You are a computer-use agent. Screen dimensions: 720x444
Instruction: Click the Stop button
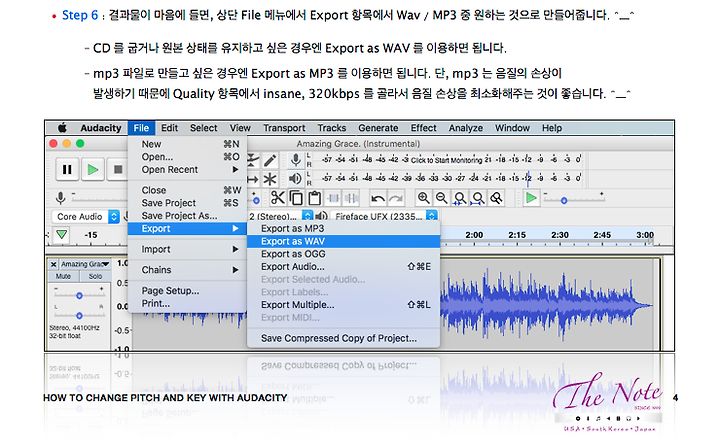(x=118, y=170)
